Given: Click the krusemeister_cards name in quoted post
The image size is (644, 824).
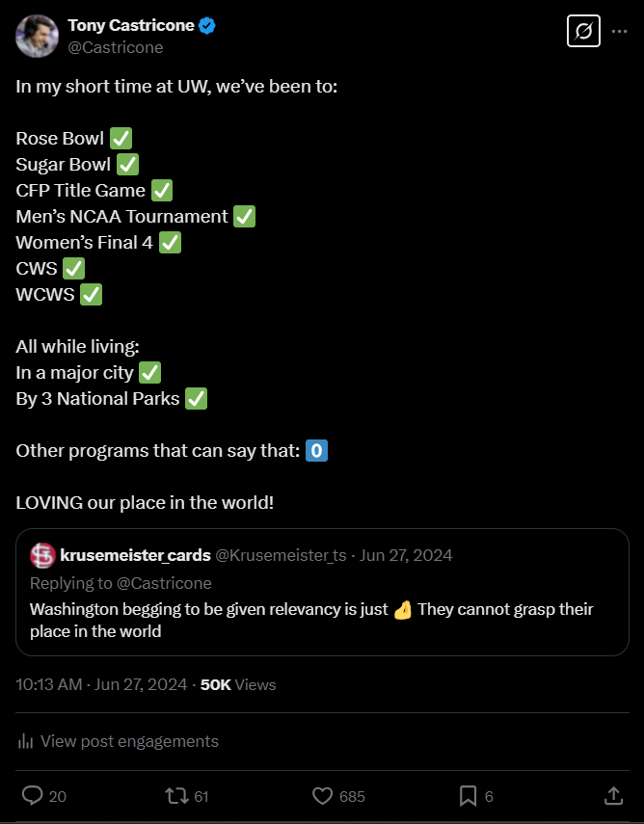Looking at the screenshot, I should [135, 555].
